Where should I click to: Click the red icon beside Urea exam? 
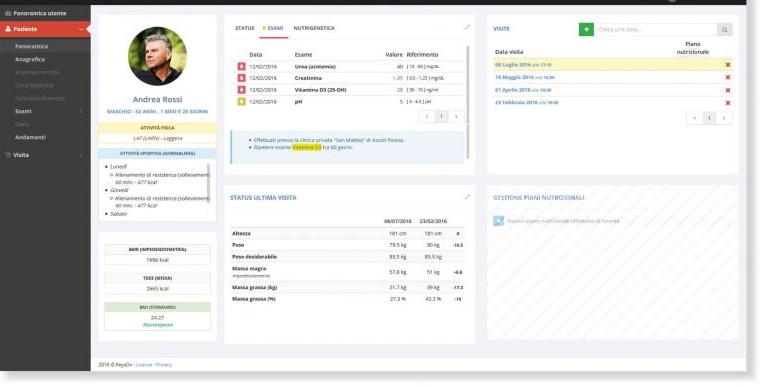[241, 66]
